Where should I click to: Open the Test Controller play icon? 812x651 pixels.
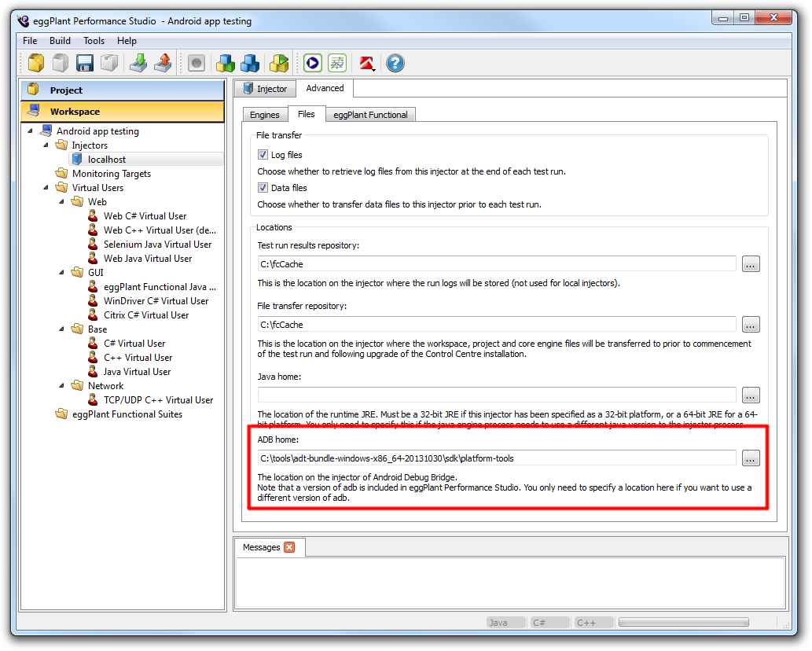(x=313, y=63)
